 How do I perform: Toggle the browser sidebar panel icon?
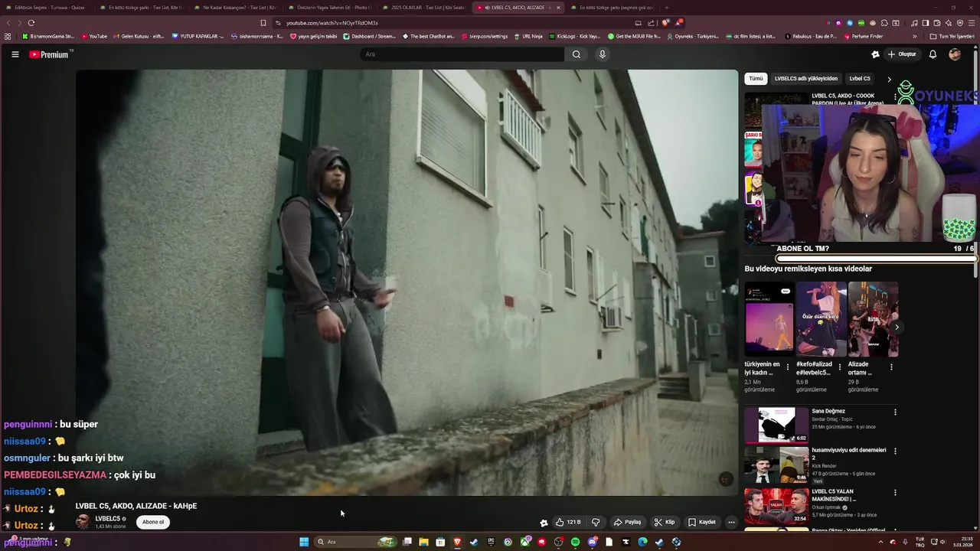(926, 23)
